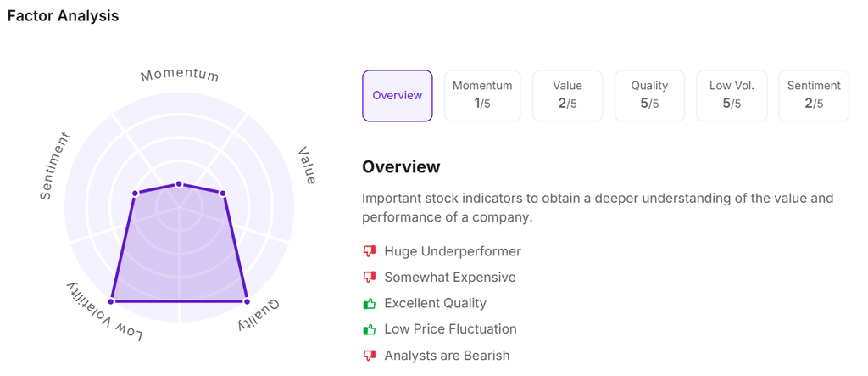The width and height of the screenshot is (868, 376).
Task: Click the Low Volatility point on radar chart
Action: click(112, 300)
